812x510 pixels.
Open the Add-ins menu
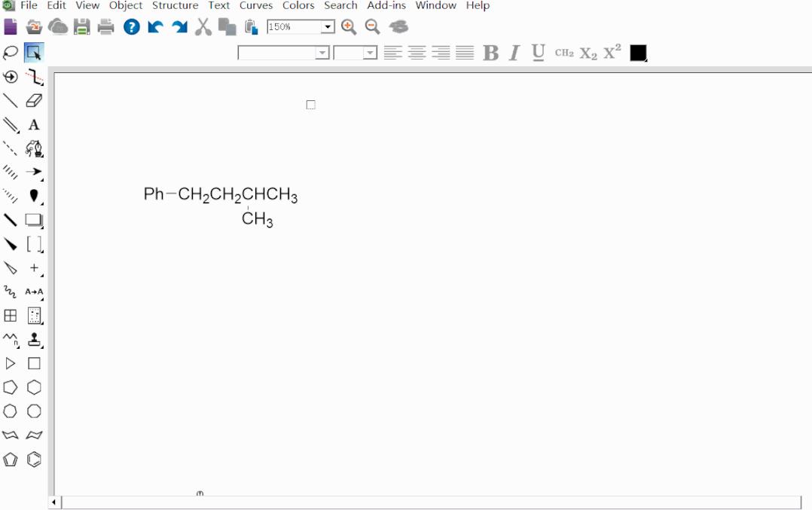(x=385, y=5)
